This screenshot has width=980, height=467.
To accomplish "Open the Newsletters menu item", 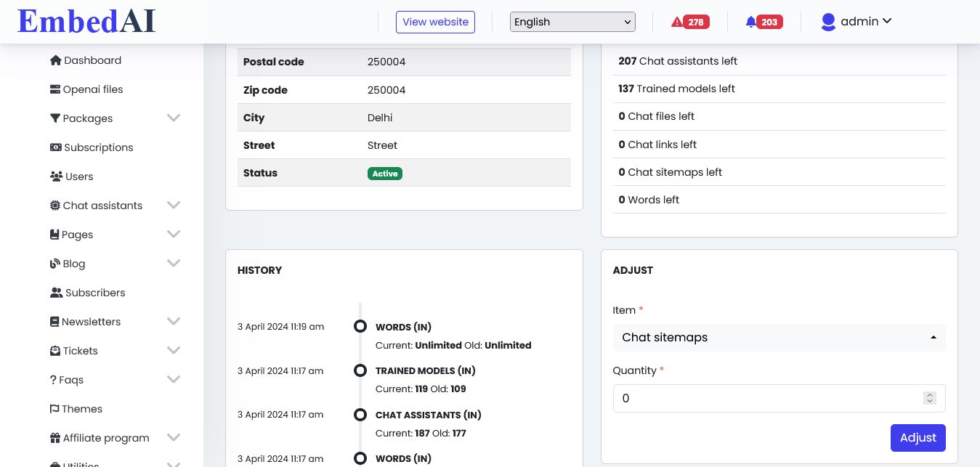I will pos(91,322).
